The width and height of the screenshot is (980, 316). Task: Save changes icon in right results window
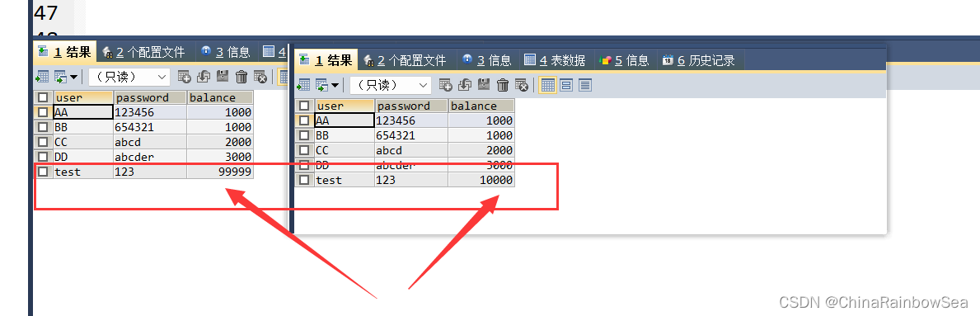pos(483,84)
